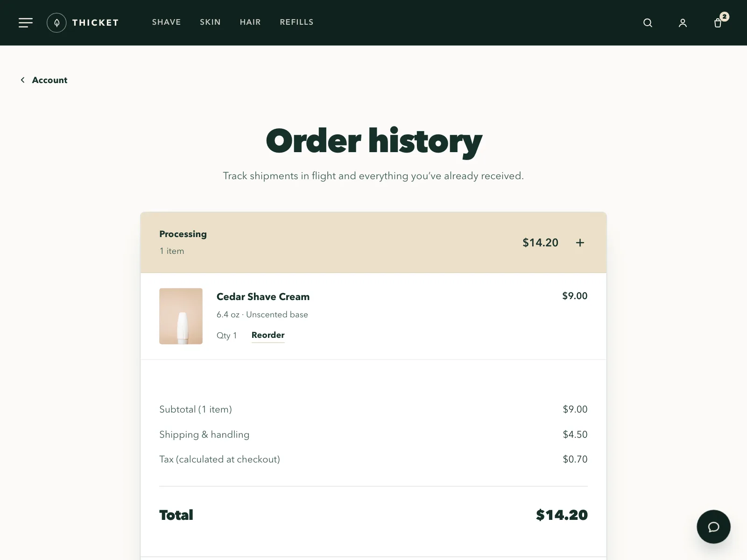Click the 'Track shipments in flight' subtitle
747x560 pixels.
click(373, 176)
